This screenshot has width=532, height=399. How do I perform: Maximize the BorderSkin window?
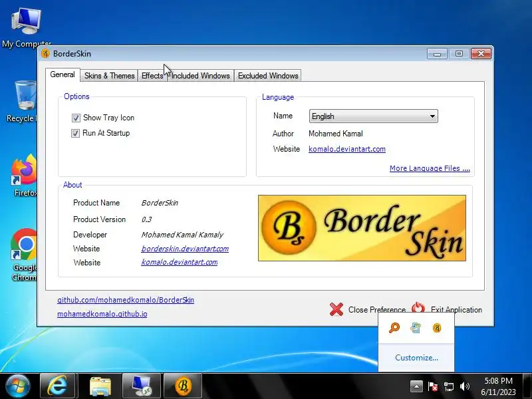tap(459, 54)
